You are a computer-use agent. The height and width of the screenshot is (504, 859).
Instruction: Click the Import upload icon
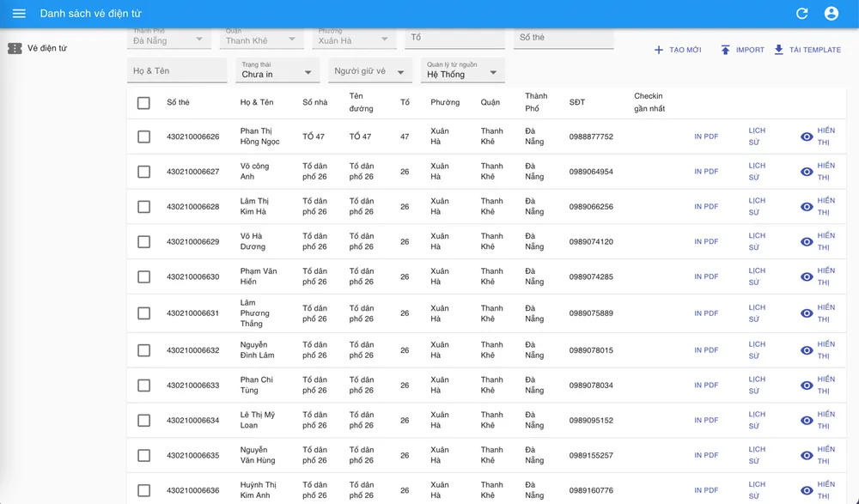725,51
